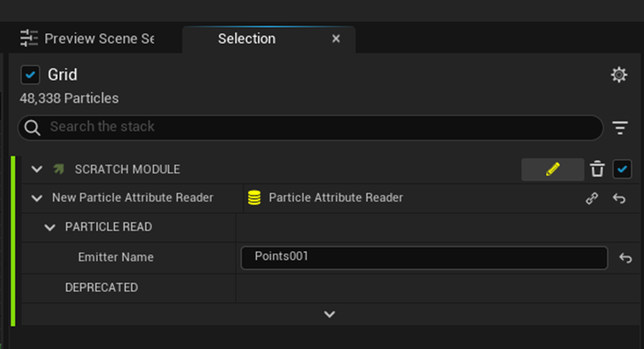The image size is (644, 349).
Task: Toggle the Grid emitter enabled checkbox
Action: pos(30,75)
